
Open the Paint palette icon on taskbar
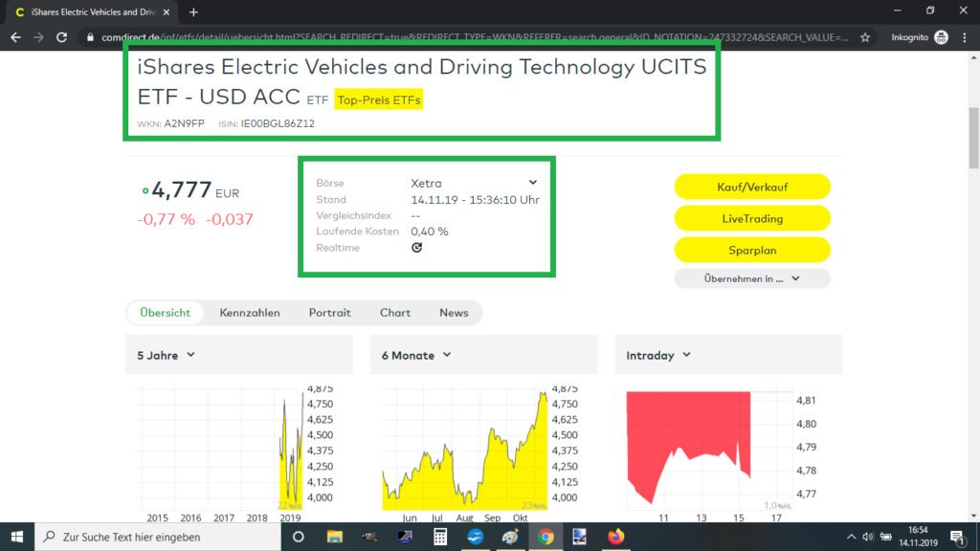510,537
